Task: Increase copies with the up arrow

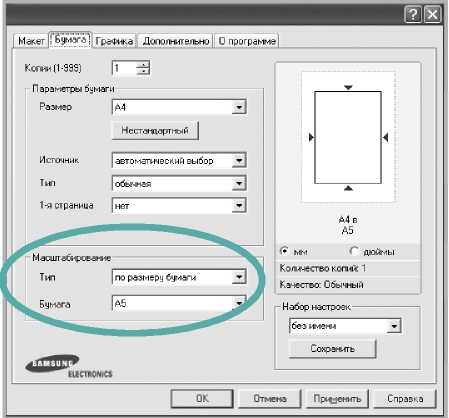Action: tap(143, 65)
